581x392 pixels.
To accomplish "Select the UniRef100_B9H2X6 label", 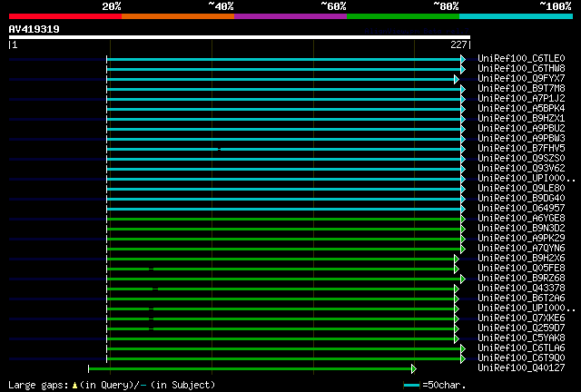I will pyautogui.click(x=521, y=259).
